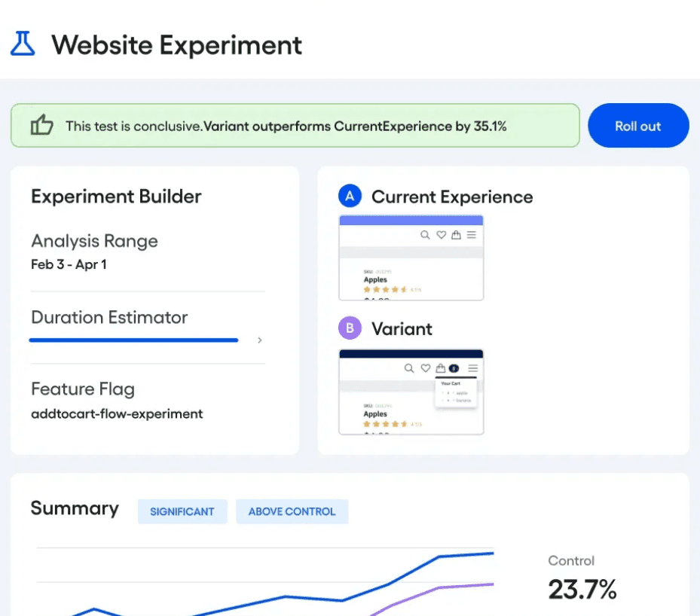The width and height of the screenshot is (700, 616).
Task: Click the Roll out button
Action: (638, 126)
